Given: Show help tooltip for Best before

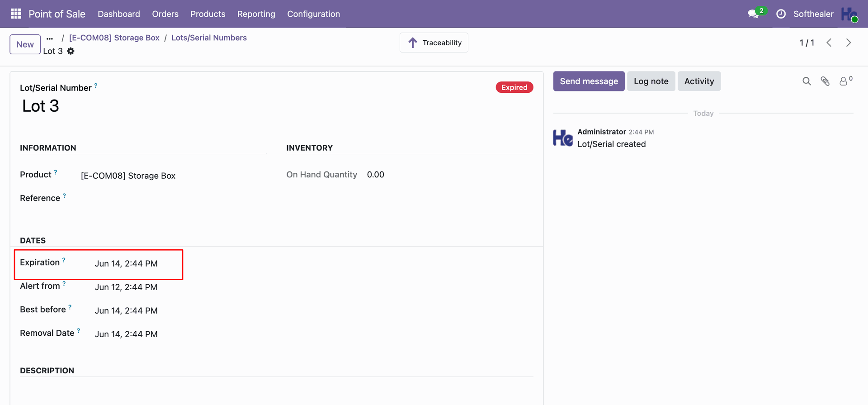Looking at the screenshot, I should click(70, 307).
